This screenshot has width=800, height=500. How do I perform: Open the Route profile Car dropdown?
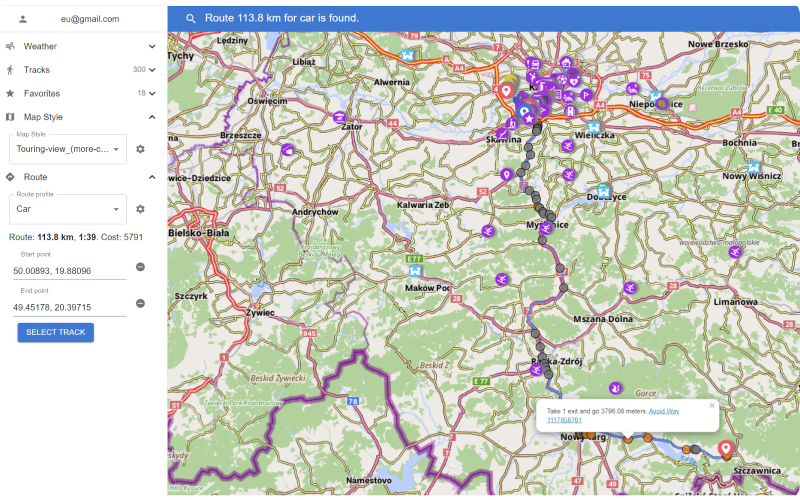pyautogui.click(x=68, y=209)
